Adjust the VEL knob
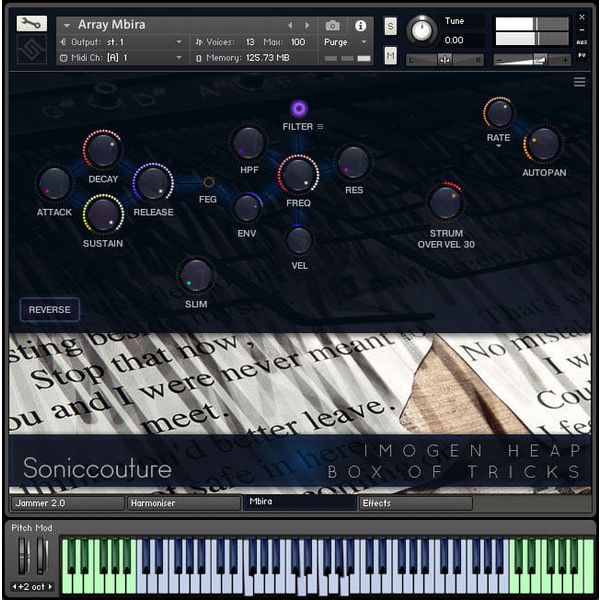The image size is (600, 600). (299, 240)
